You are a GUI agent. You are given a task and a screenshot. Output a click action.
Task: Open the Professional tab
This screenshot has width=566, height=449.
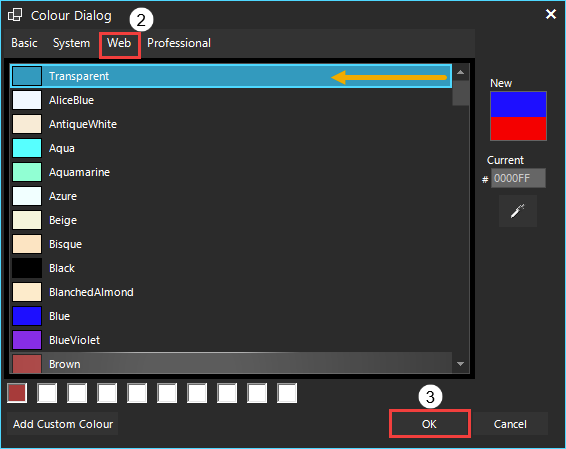pos(179,43)
